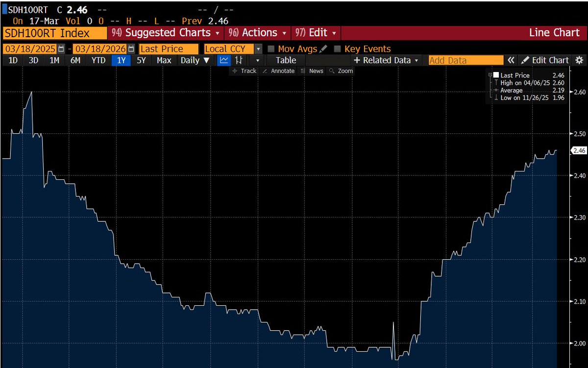This screenshot has height=368, width=588.
Task: Click the end date field 03/18/2026
Action: pos(99,49)
